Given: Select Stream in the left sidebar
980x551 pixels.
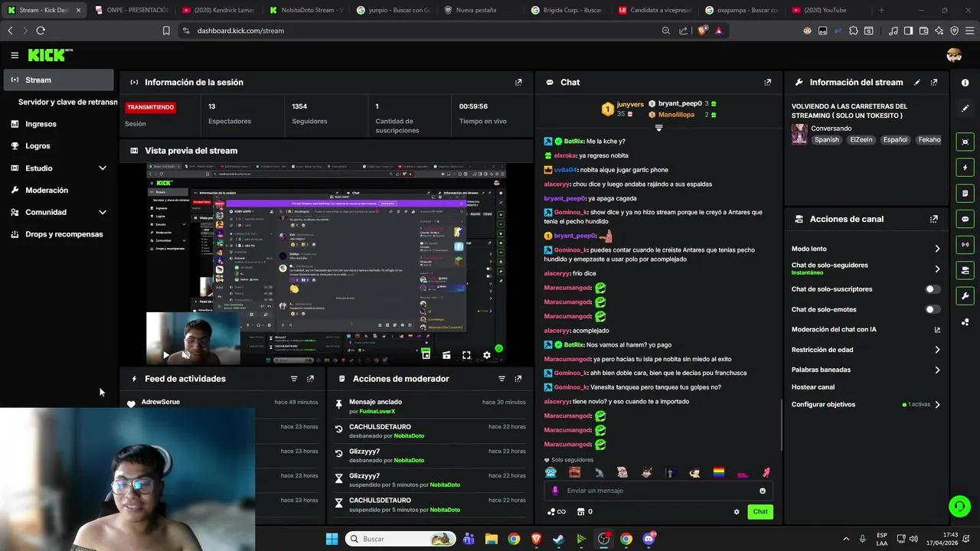Looking at the screenshot, I should 58,80.
